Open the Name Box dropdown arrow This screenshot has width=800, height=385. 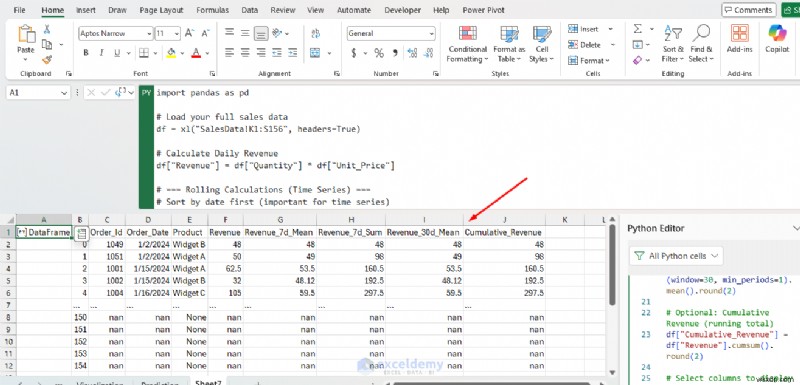(x=64, y=93)
